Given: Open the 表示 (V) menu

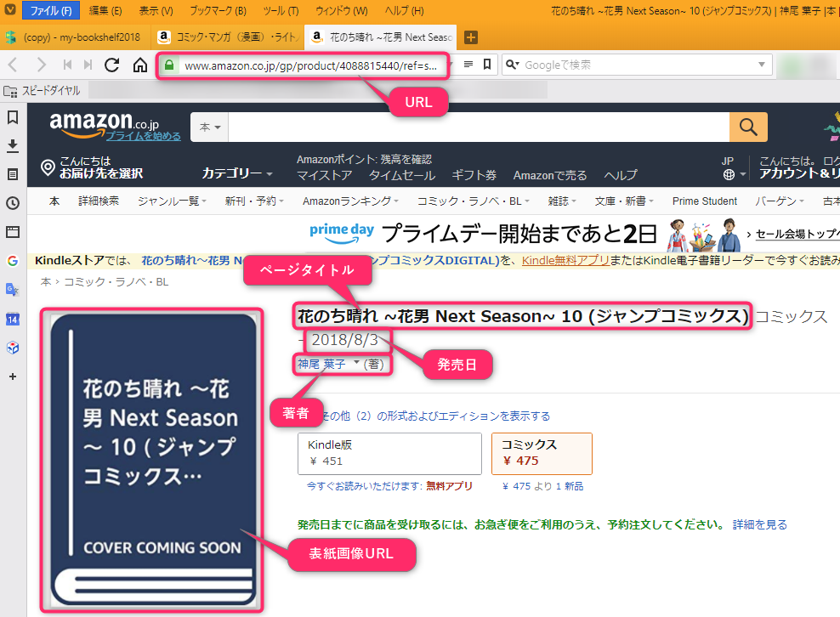Looking at the screenshot, I should pos(156,10).
